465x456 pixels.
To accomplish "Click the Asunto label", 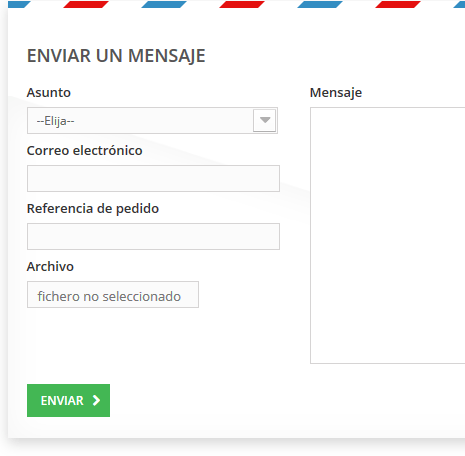I will pos(49,93).
